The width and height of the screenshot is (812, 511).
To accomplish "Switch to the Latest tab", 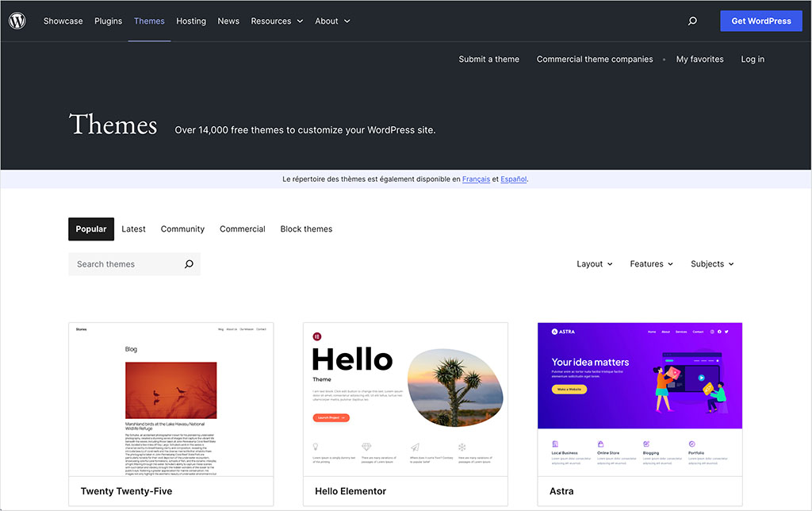I will point(133,229).
